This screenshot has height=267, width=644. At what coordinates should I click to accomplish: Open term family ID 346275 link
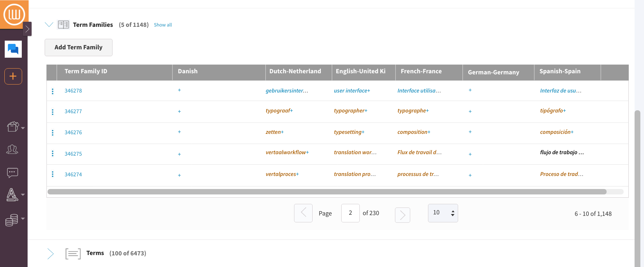73,154
